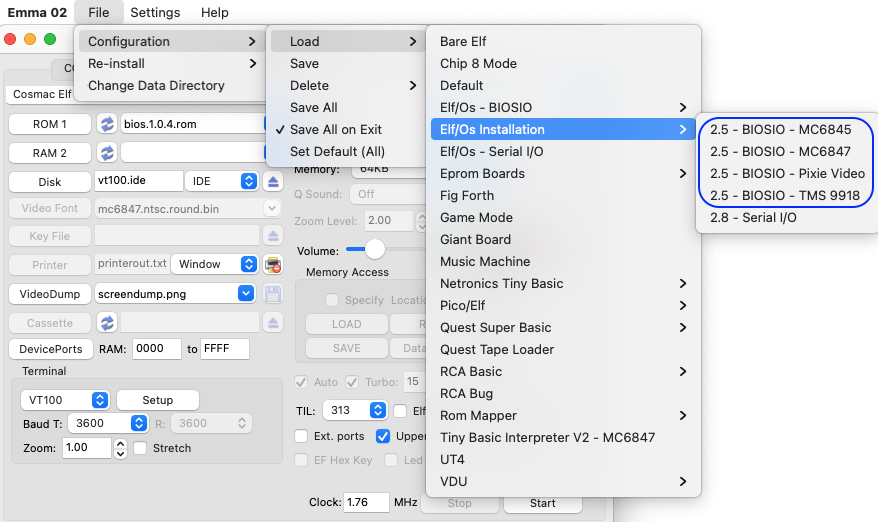Open the Settings menu
878x522 pixels.
[155, 12]
